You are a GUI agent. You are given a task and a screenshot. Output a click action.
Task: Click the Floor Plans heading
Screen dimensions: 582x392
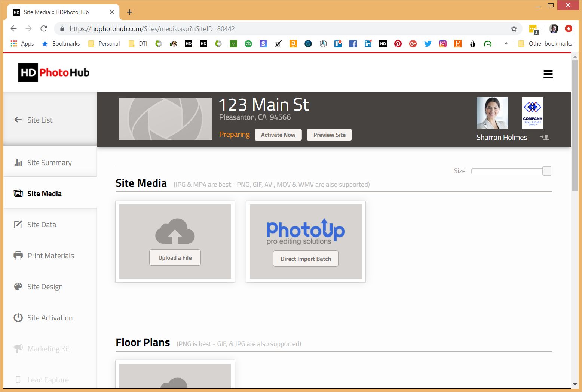[143, 342]
